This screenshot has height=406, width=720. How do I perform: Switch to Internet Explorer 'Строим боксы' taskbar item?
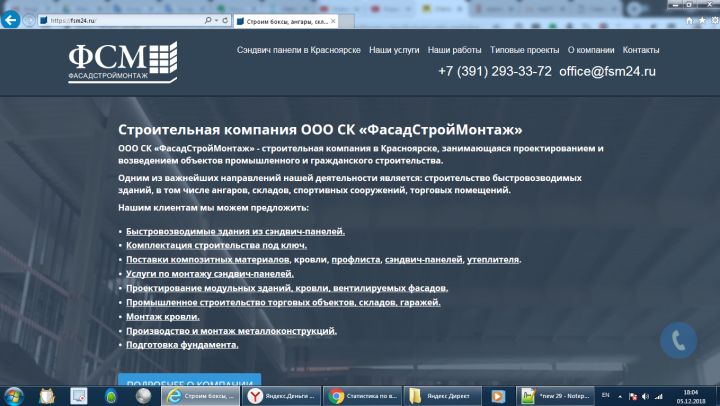[200, 396]
